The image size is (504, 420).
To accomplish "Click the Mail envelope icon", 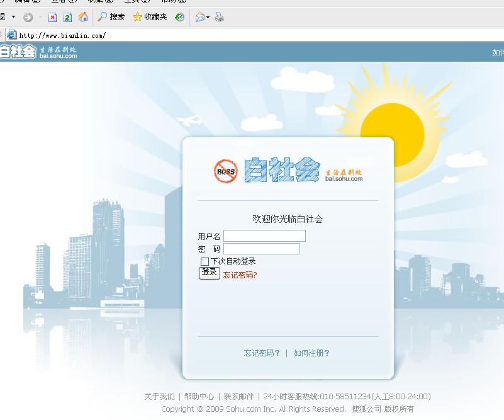I will [x=200, y=17].
